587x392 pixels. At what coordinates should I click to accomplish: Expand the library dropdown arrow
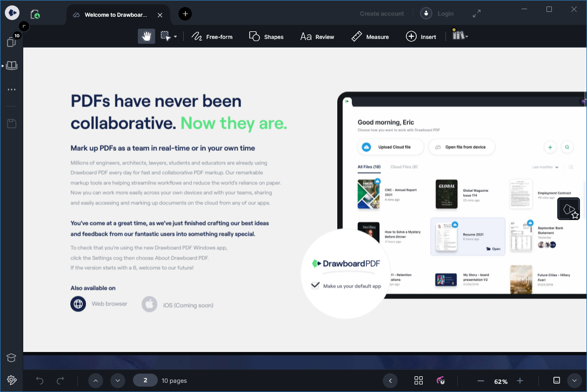(x=467, y=37)
